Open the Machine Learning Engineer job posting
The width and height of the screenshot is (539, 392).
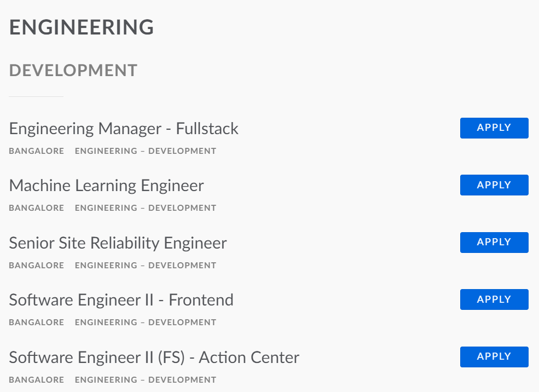point(106,186)
